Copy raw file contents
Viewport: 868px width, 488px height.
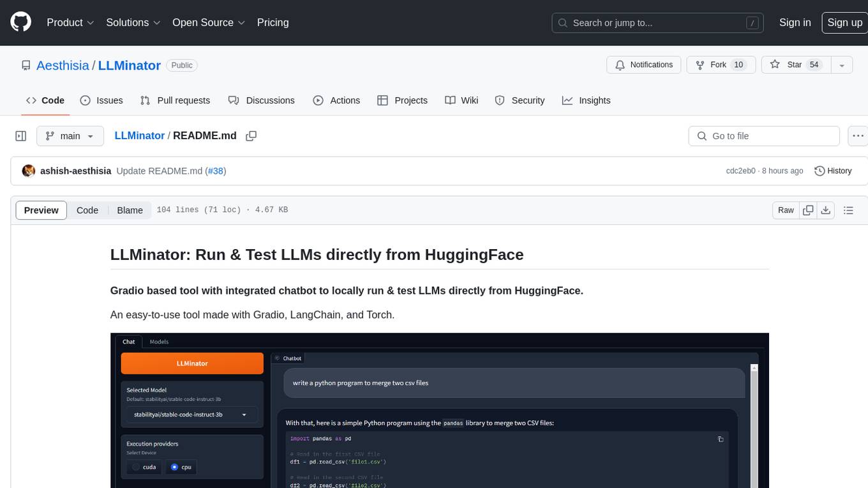809,210
